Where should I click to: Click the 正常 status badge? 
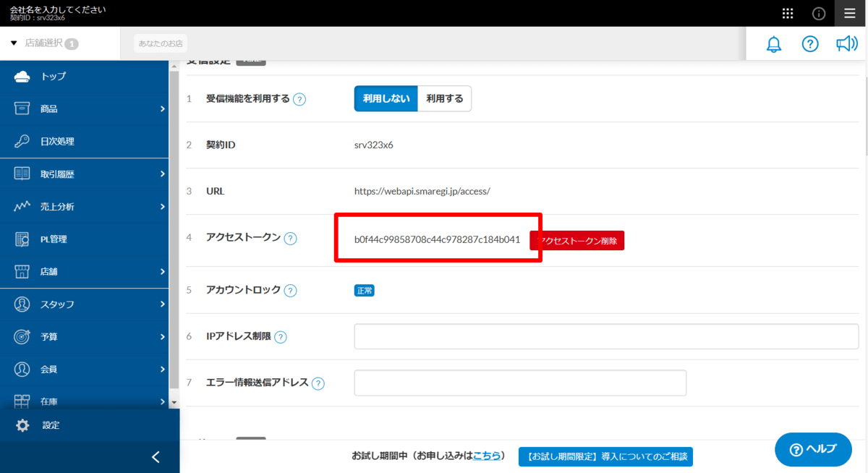point(364,290)
